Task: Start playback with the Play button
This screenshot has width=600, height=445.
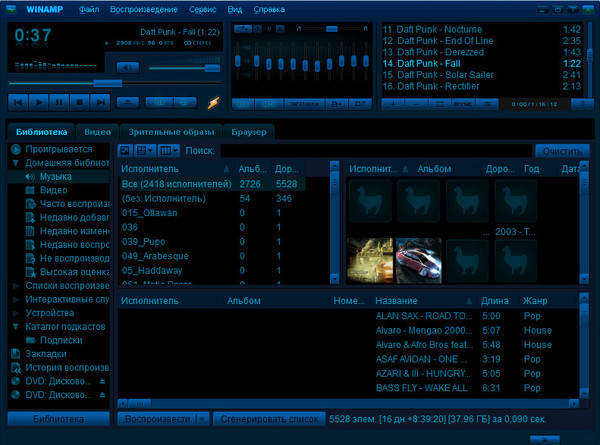Action: point(39,103)
